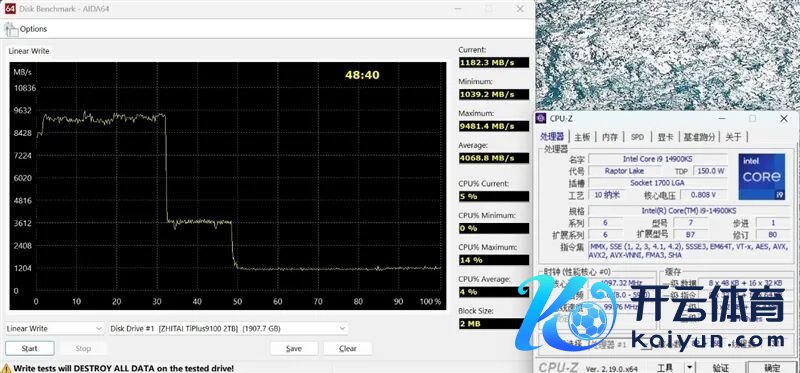Click the CPU% Average value 4 %

tap(493, 292)
